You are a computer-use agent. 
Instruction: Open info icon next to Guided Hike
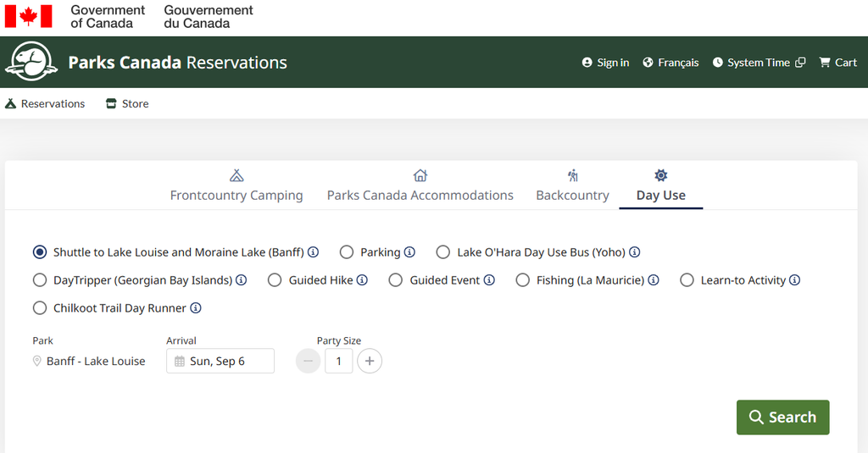[362, 280]
